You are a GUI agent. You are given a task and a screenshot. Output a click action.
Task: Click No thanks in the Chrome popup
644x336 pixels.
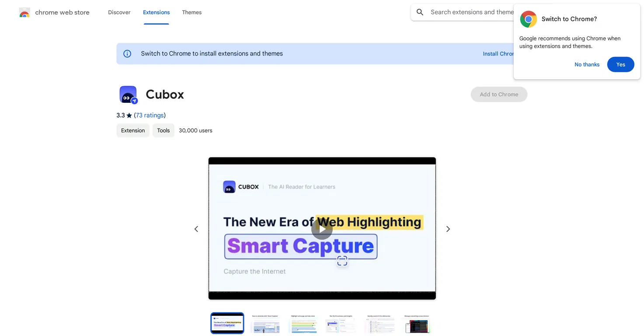point(587,64)
